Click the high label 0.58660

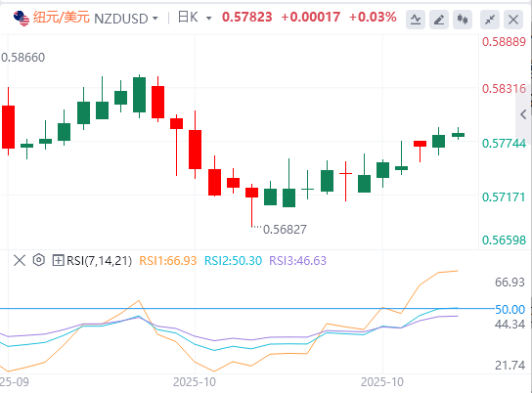tap(22, 58)
